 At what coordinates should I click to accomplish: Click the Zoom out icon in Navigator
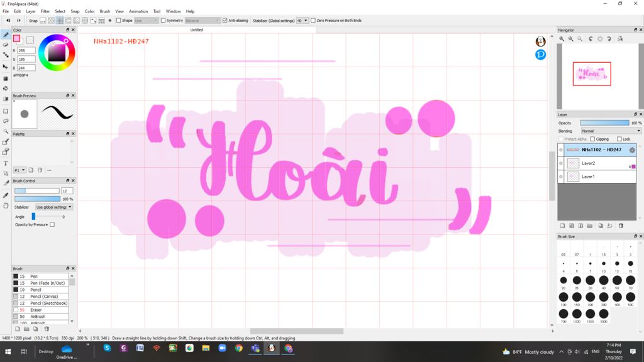(x=570, y=38)
